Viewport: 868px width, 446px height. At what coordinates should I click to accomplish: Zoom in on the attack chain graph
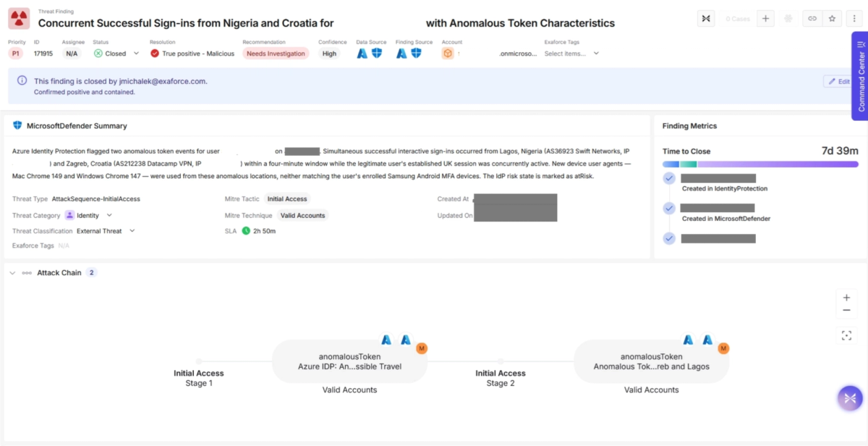pos(846,297)
